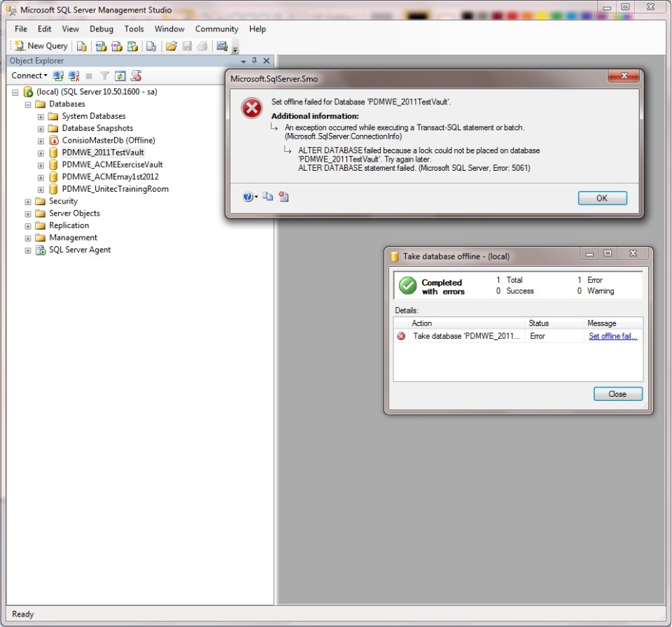Viewport: 672px width, 627px height.
Task: Click the Database Engine Query icon
Action: (x=81, y=46)
